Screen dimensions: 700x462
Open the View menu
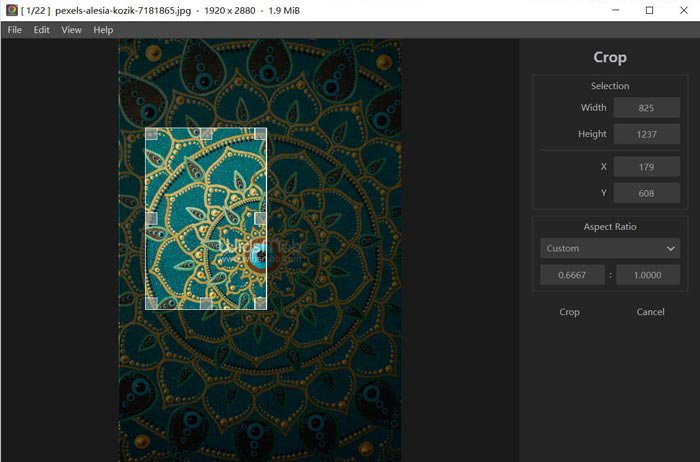click(x=71, y=30)
